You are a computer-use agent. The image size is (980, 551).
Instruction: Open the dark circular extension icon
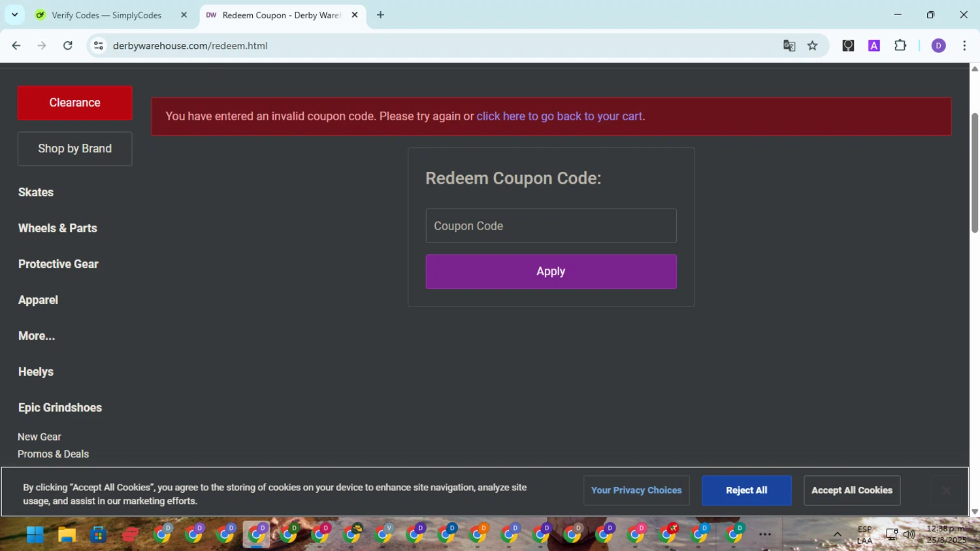tap(848, 46)
